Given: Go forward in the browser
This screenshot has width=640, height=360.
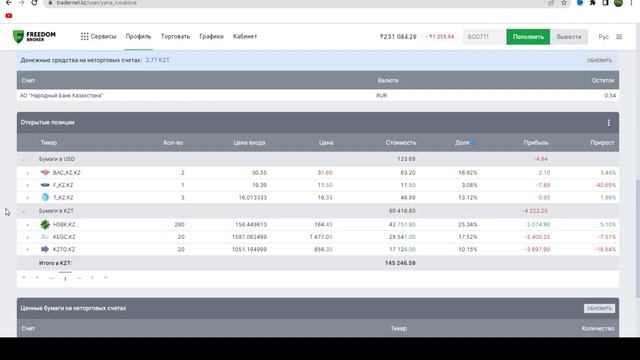Looking at the screenshot, I should click(21, 2).
